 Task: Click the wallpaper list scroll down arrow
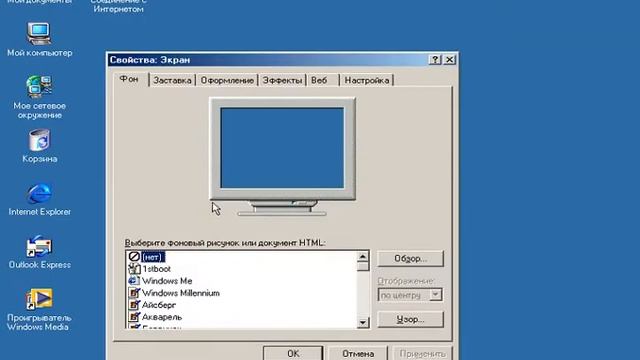coord(363,323)
